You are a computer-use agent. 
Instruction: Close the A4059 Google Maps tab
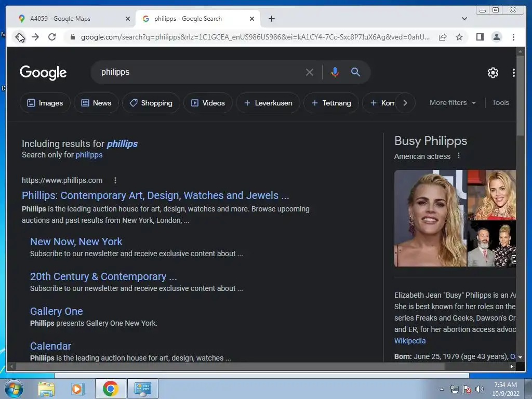(x=128, y=19)
